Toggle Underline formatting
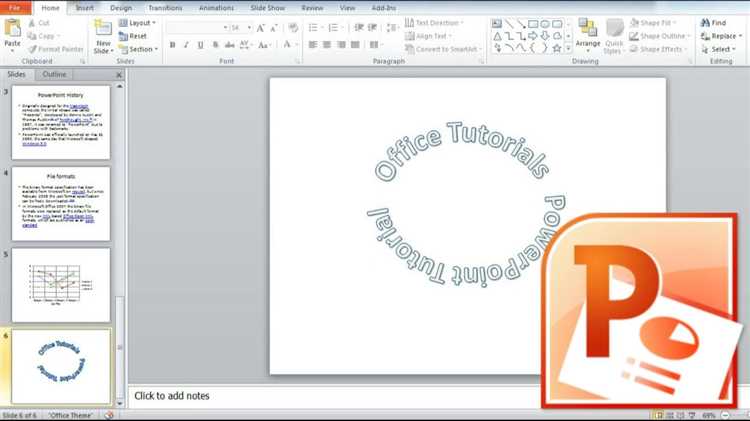The width and height of the screenshot is (750, 421). point(201,45)
